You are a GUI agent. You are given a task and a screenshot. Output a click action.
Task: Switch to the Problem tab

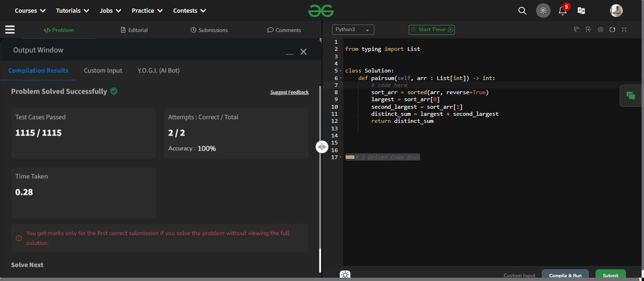[x=58, y=30]
